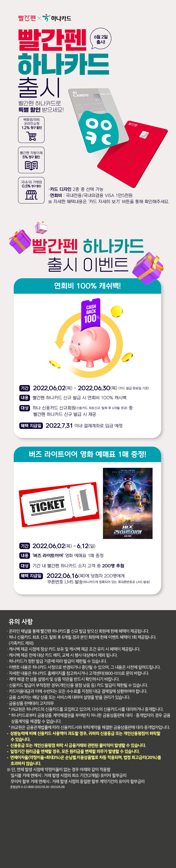The height and width of the screenshot is (868, 176).
Task: Click the storefront merchant discount icon
Action: point(31,194)
